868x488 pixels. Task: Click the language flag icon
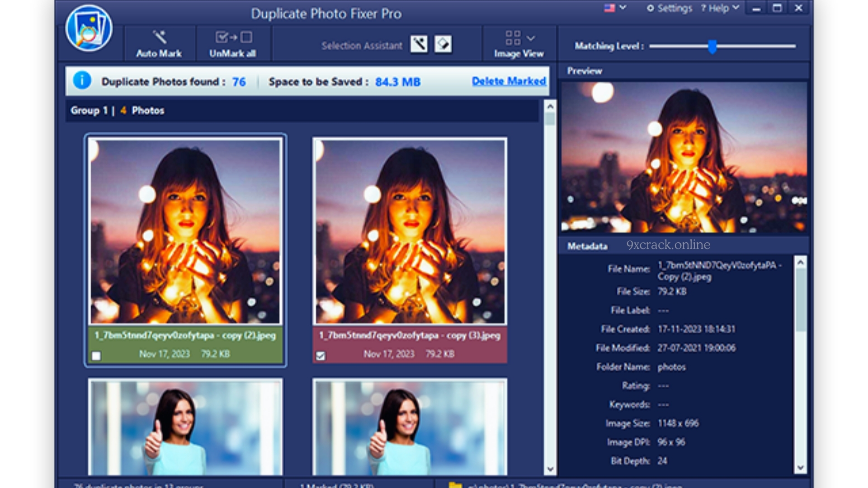[x=609, y=8]
